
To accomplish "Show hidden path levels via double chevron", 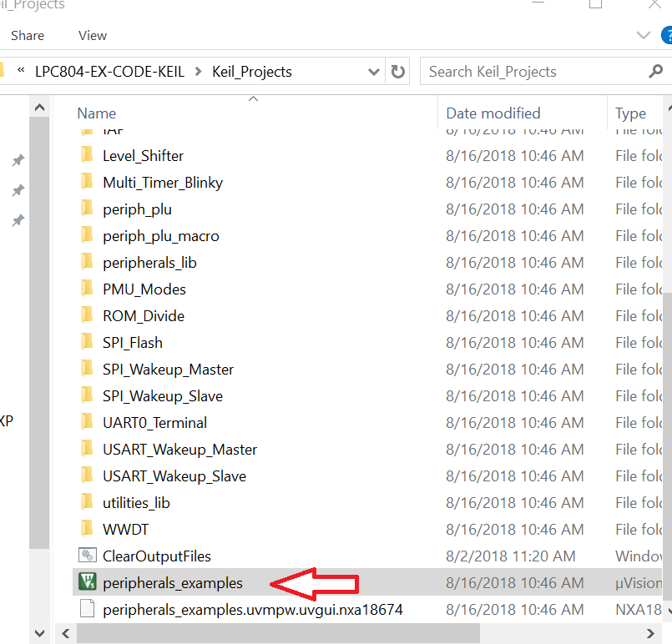I will [21, 70].
